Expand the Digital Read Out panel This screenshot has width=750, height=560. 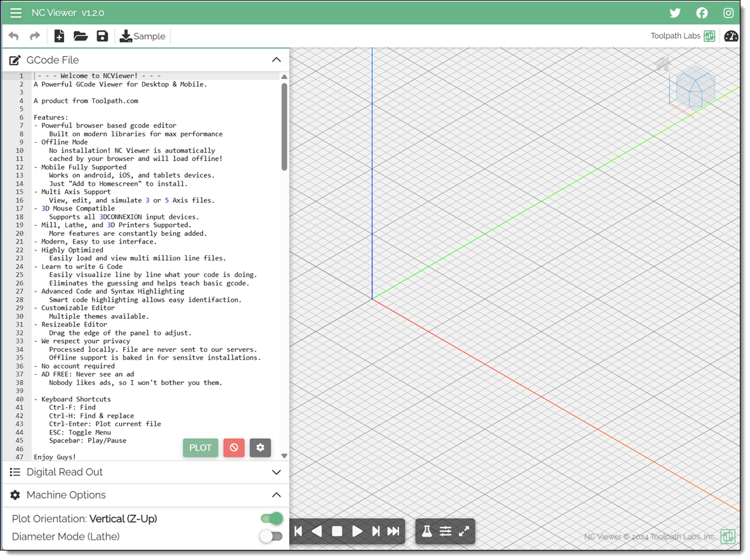click(x=277, y=472)
